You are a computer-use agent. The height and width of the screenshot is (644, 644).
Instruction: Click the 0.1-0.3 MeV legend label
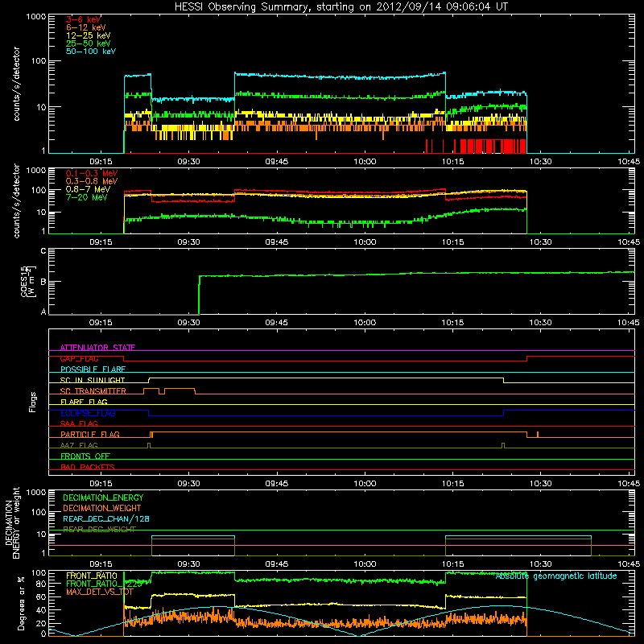click(x=92, y=173)
